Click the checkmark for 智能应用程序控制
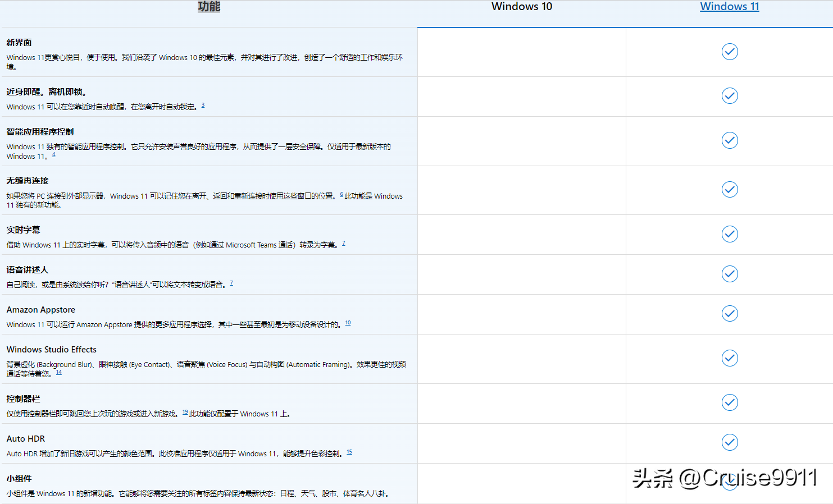Screen dimensions: 833x504 point(729,140)
